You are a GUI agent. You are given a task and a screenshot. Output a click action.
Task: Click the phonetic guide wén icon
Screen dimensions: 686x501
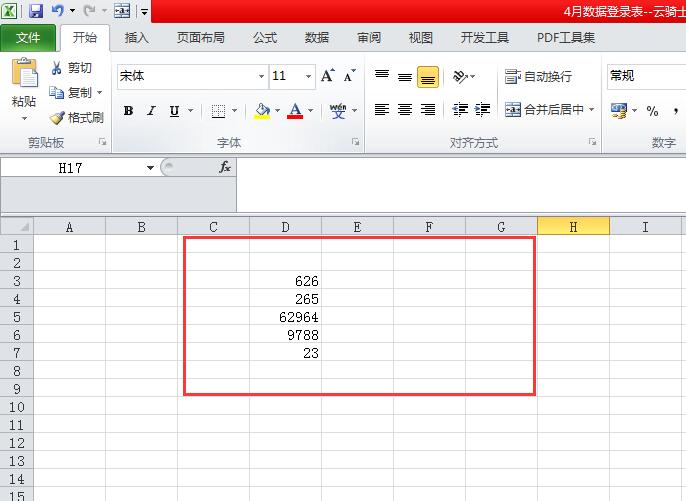coord(338,111)
